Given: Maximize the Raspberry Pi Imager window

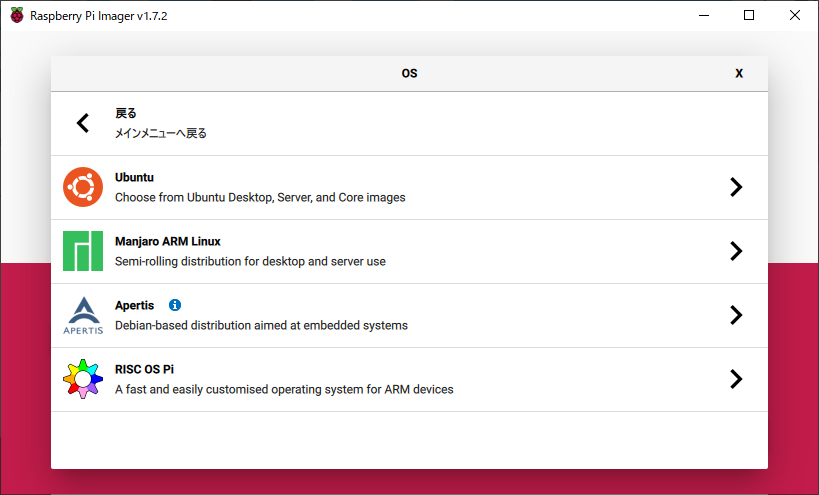Looking at the screenshot, I should [749, 16].
